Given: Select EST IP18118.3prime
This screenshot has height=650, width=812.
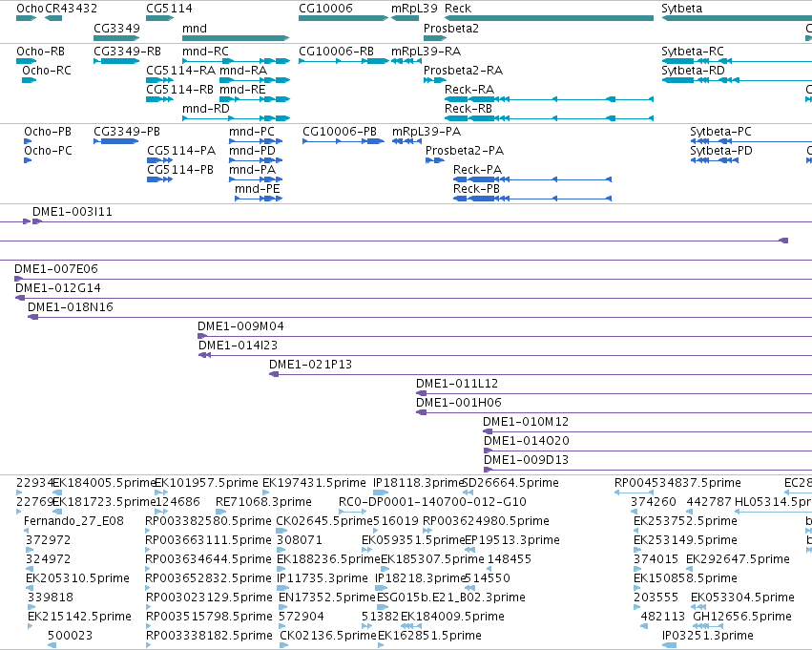Looking at the screenshot, I should (381, 493).
